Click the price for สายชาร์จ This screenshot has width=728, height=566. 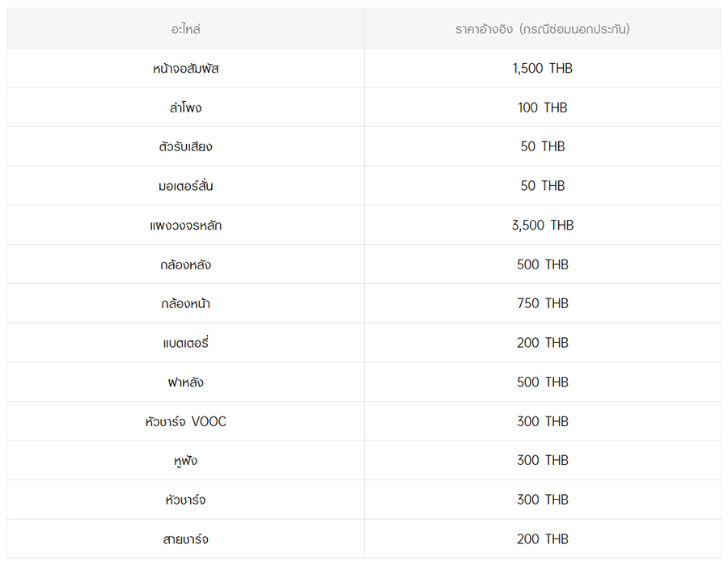[x=542, y=539]
